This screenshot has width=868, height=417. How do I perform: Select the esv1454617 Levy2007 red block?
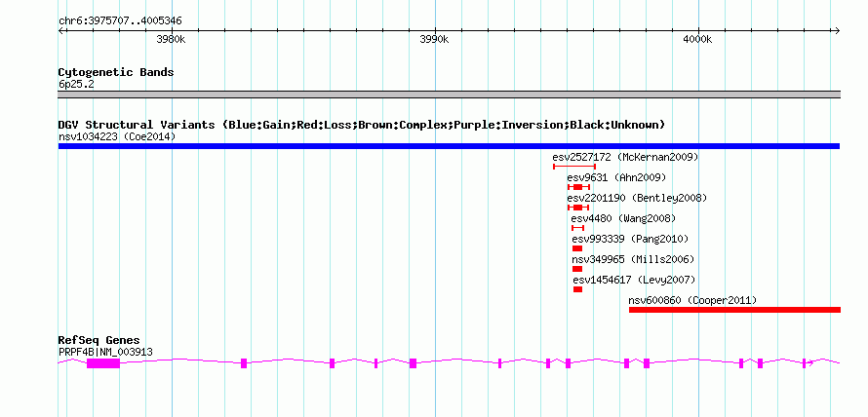click(x=578, y=289)
